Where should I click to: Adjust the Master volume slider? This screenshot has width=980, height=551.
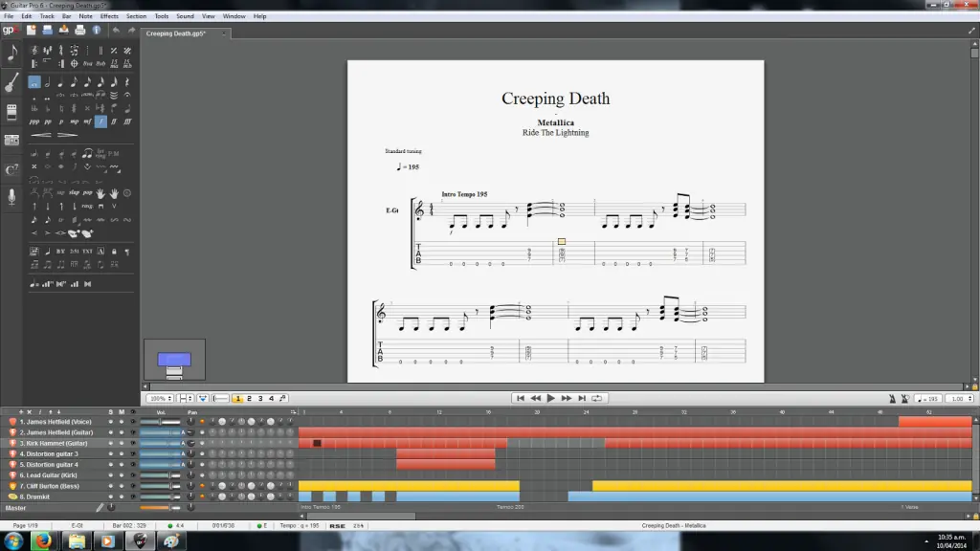pos(161,508)
